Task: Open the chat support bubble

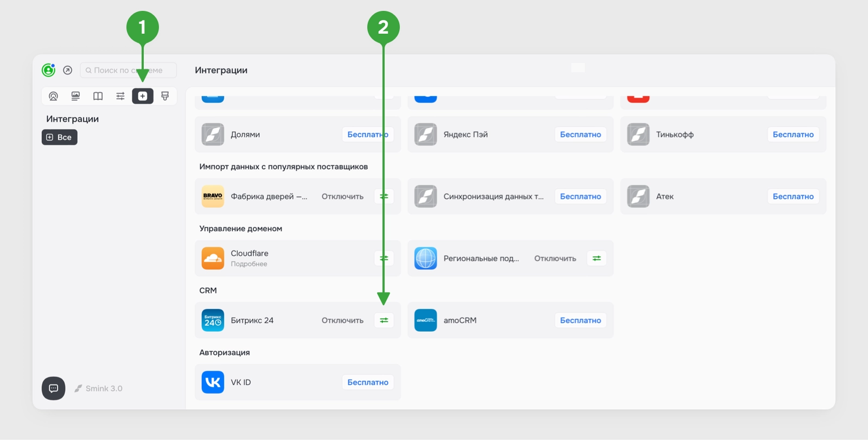Action: [x=54, y=388]
